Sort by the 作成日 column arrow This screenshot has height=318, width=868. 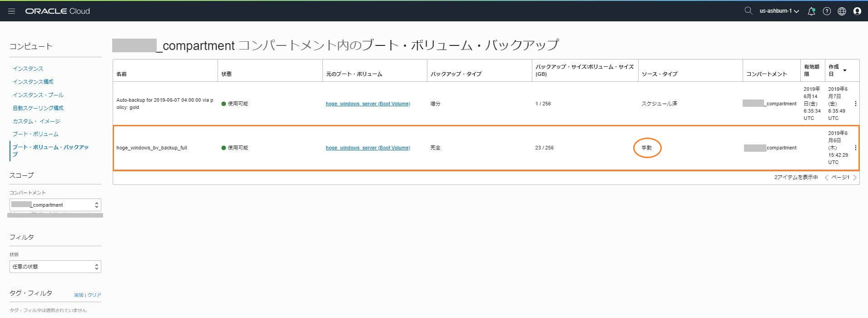(x=845, y=70)
